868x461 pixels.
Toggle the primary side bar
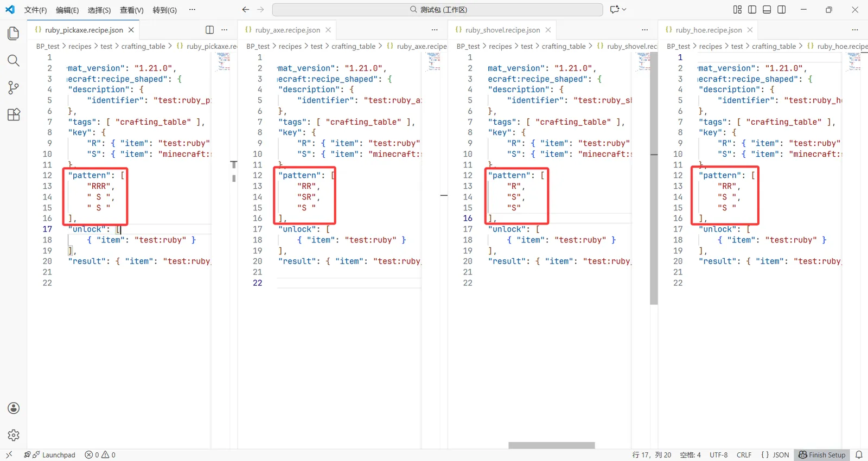752,9
